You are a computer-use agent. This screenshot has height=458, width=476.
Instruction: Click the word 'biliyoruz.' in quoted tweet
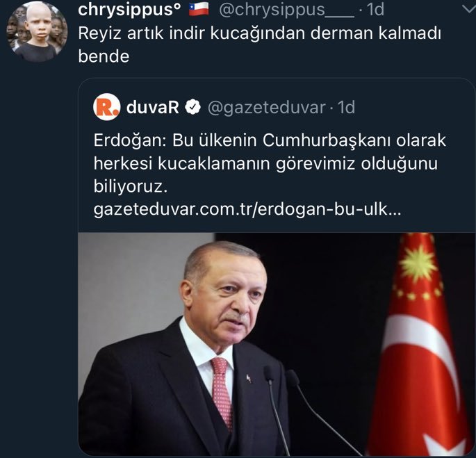[x=131, y=186]
